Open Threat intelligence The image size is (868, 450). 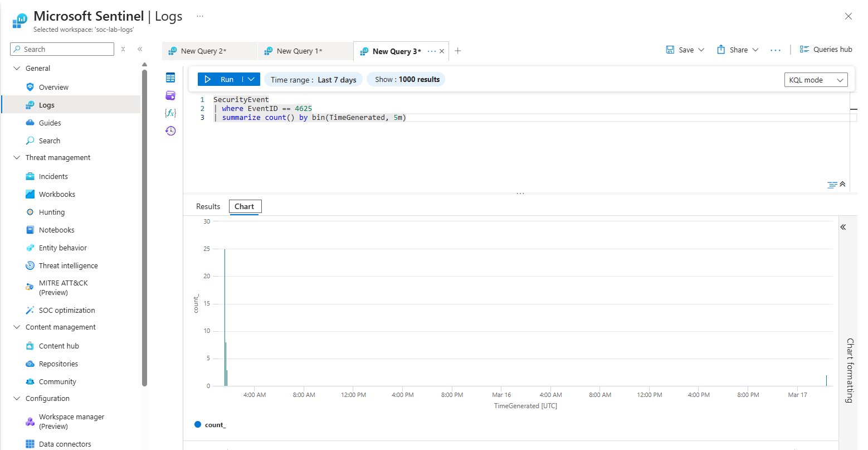(68, 265)
